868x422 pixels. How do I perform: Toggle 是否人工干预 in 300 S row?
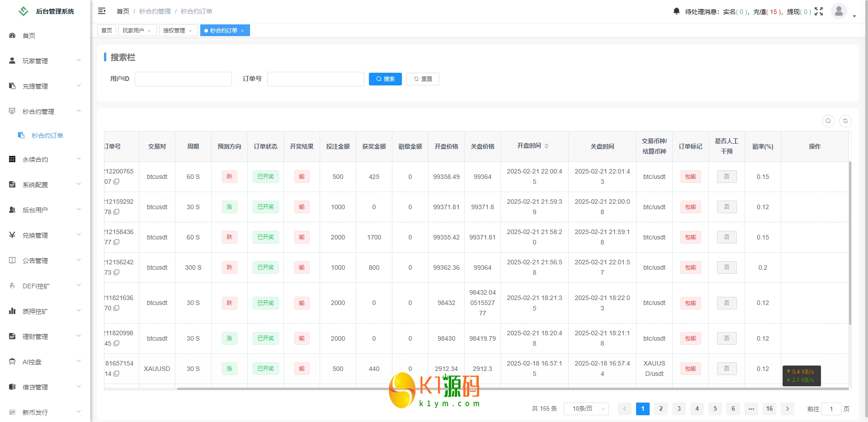[726, 267]
